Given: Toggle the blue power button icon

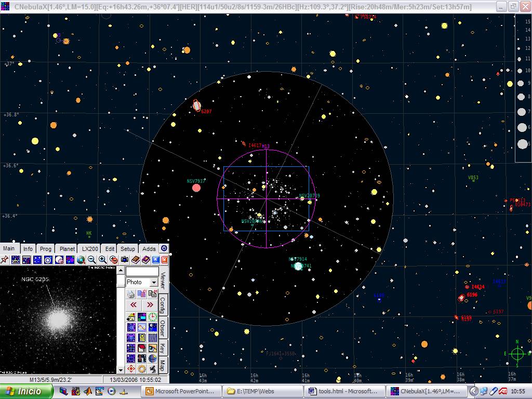Looking at the screenshot, I should coord(164,249).
